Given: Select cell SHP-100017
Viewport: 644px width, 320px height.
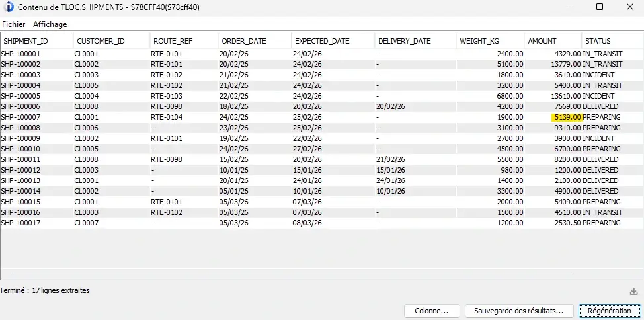Looking at the screenshot, I should pos(21,223).
